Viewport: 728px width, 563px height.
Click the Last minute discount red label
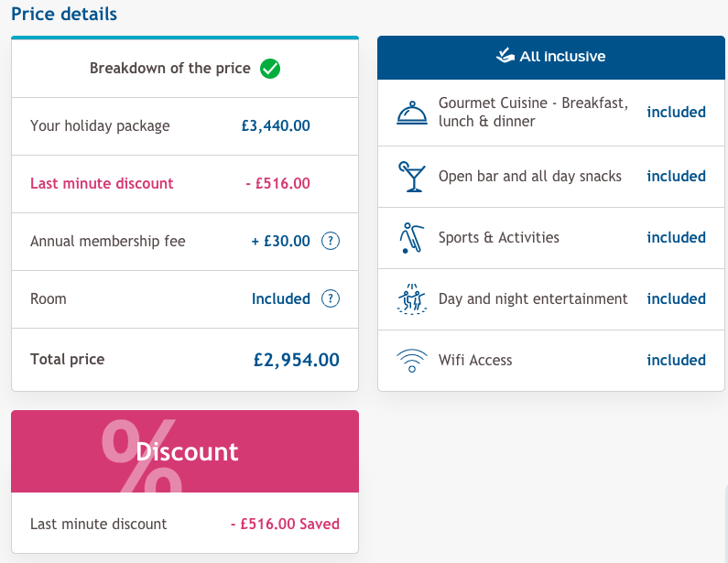[x=102, y=183]
